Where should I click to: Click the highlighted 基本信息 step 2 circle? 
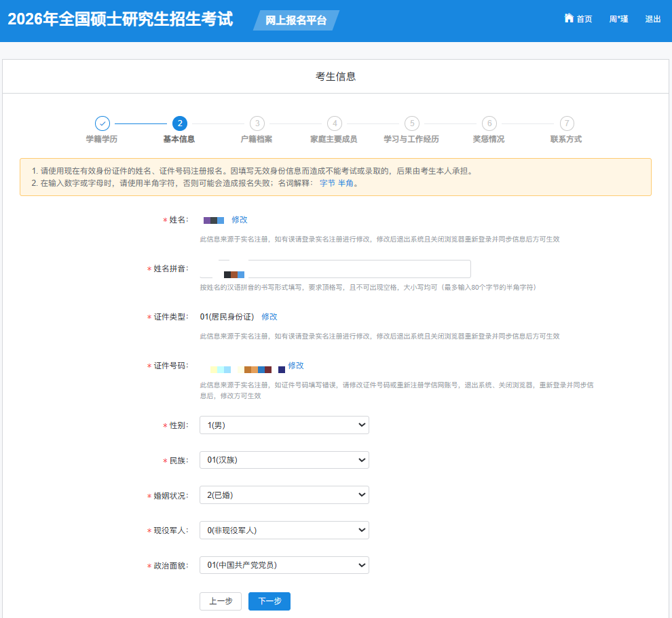[179, 124]
